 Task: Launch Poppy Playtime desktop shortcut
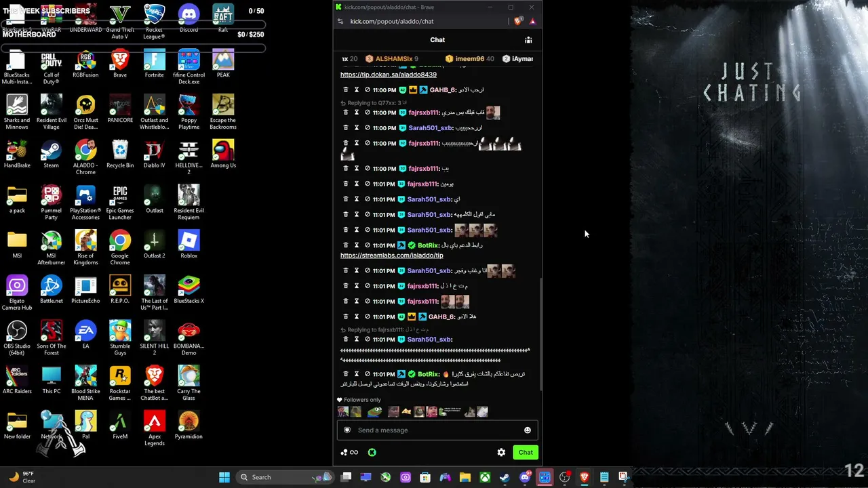[189, 112]
